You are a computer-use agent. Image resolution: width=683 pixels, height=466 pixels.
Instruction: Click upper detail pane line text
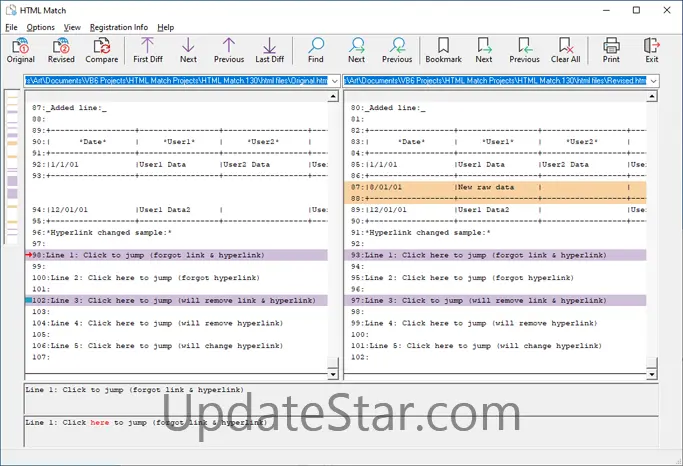click(x=134, y=390)
